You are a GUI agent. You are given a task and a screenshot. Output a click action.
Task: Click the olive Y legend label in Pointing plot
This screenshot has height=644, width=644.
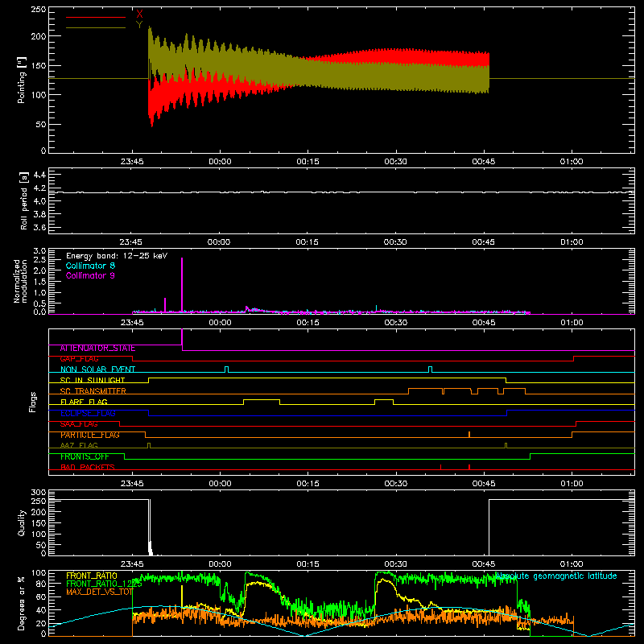(x=139, y=25)
